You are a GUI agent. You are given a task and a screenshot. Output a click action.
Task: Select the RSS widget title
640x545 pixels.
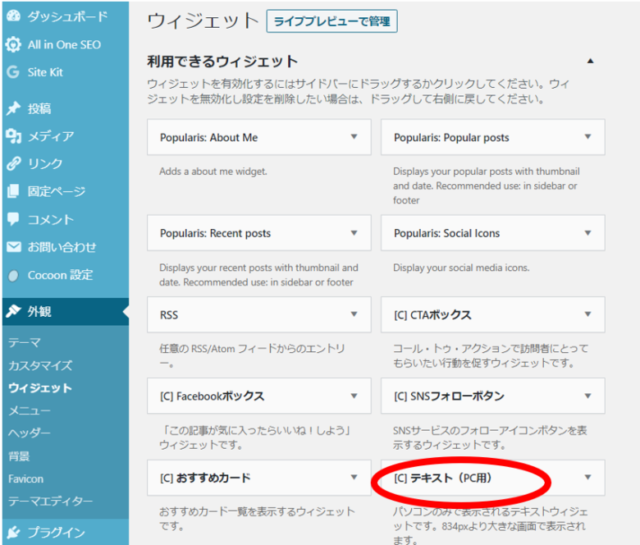(x=169, y=315)
